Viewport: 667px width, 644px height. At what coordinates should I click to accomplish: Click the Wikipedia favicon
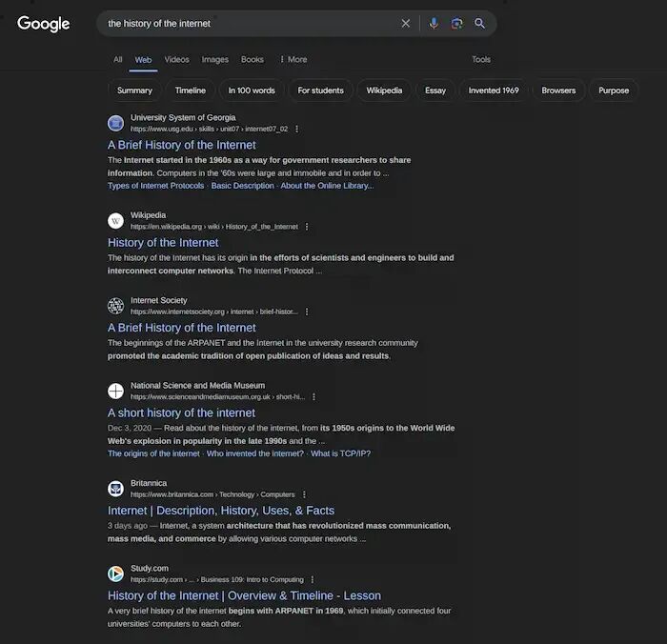pyautogui.click(x=115, y=221)
